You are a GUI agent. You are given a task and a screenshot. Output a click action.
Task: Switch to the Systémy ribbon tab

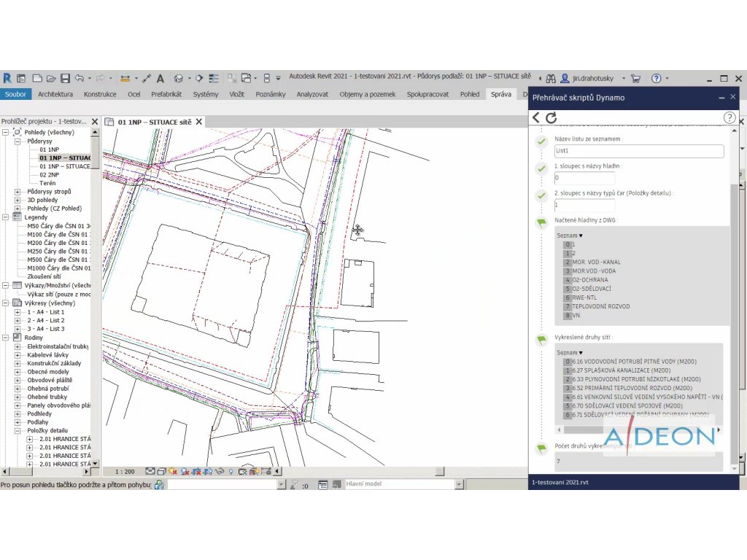click(x=205, y=94)
